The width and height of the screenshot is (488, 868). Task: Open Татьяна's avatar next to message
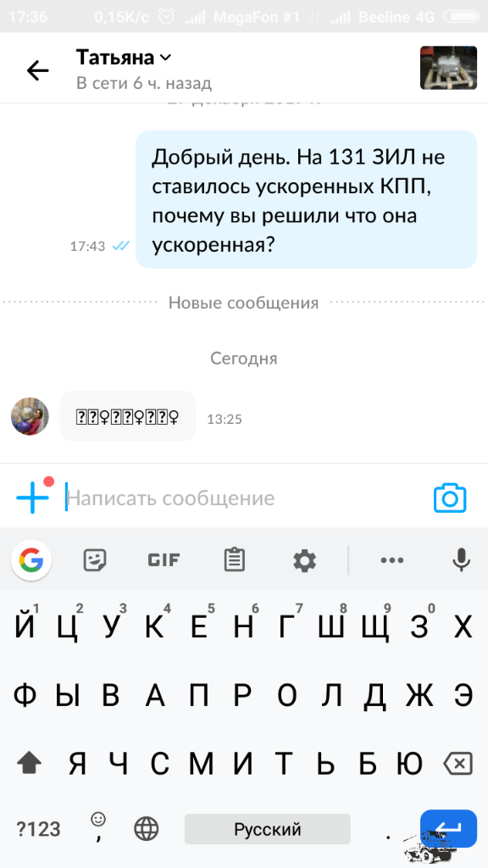pos(30,416)
